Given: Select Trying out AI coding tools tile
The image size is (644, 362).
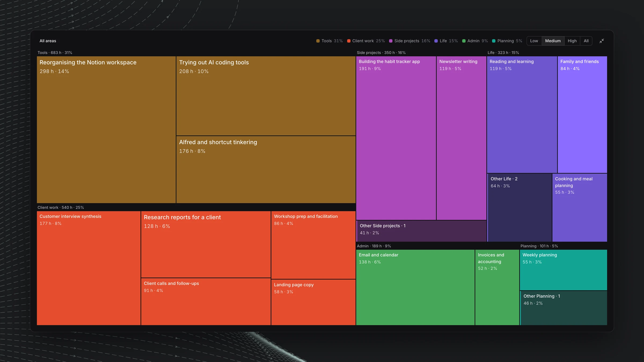Looking at the screenshot, I should (266, 96).
